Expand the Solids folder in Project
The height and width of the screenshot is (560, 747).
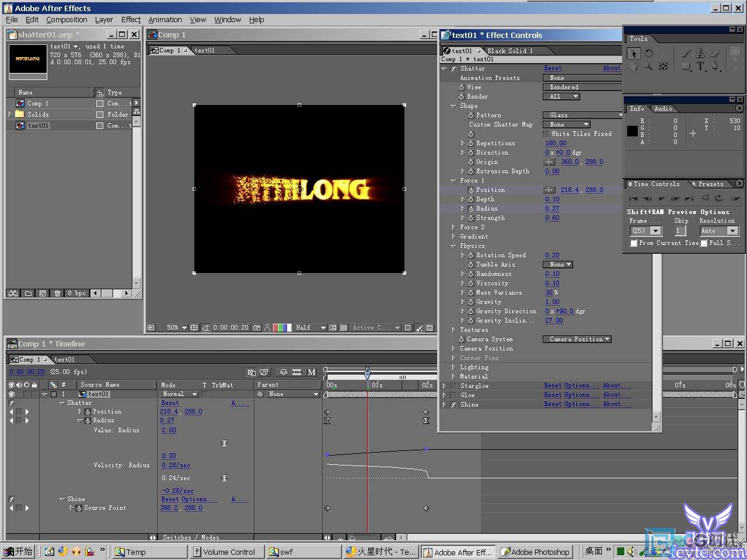tap(10, 114)
